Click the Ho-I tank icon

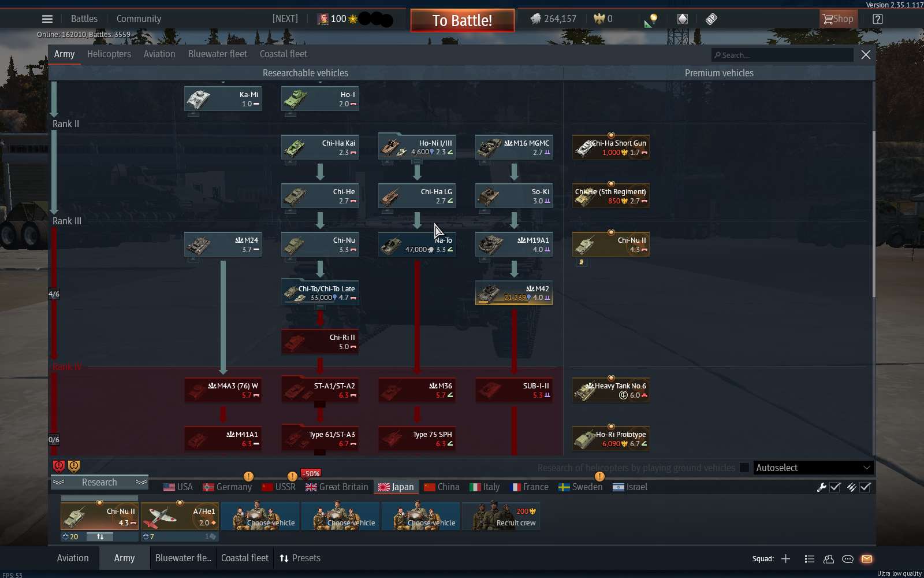295,99
